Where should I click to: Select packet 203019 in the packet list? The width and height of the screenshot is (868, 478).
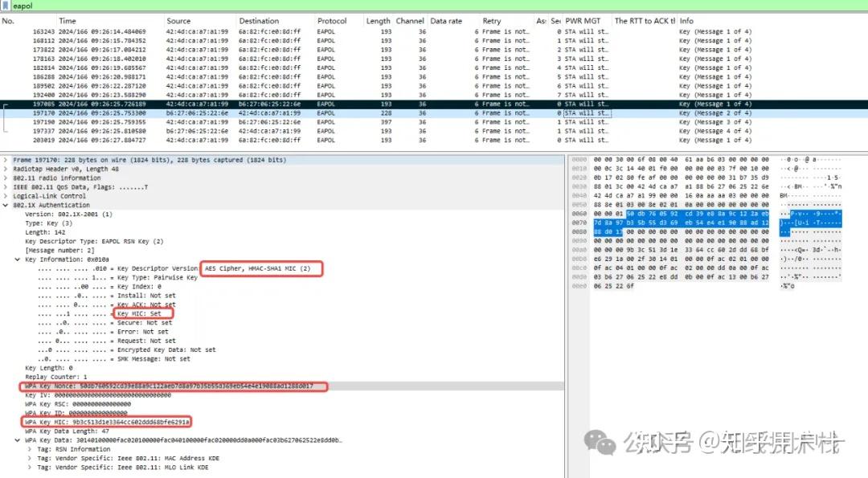click(241, 140)
